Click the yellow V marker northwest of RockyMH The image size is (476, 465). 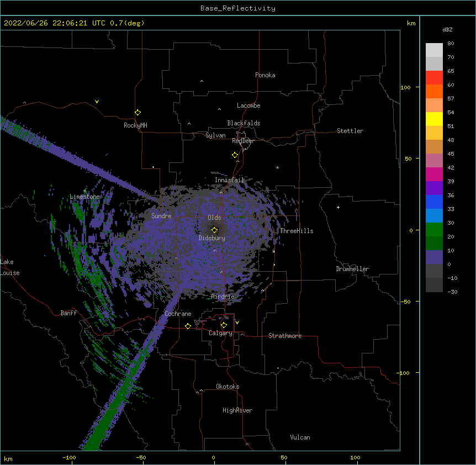tap(97, 102)
